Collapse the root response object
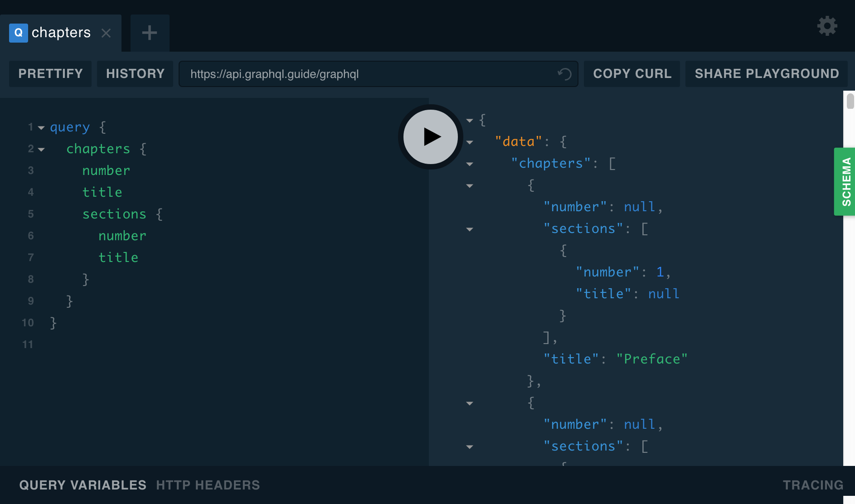 (470, 121)
